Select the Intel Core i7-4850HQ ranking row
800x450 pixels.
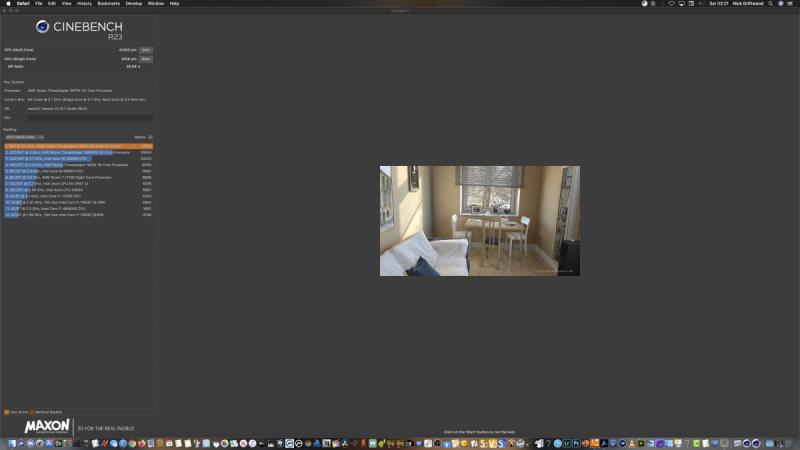[79, 208]
